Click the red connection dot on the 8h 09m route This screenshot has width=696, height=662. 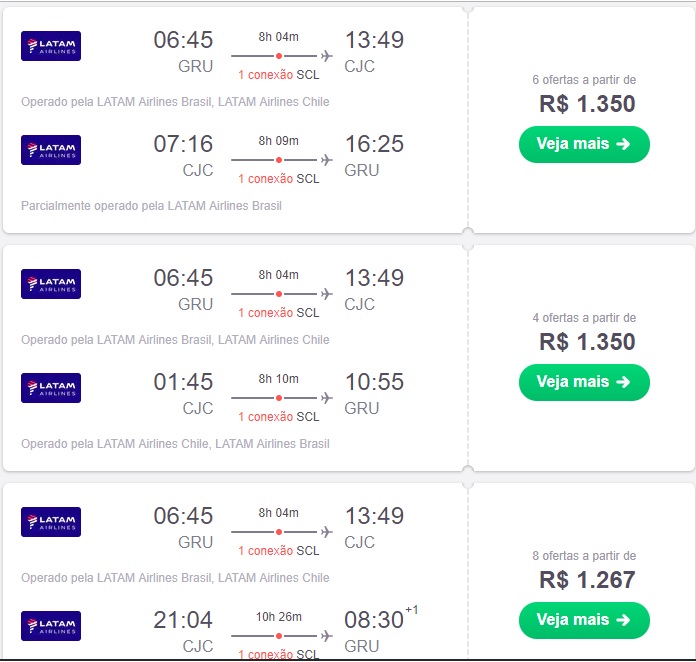pos(279,160)
